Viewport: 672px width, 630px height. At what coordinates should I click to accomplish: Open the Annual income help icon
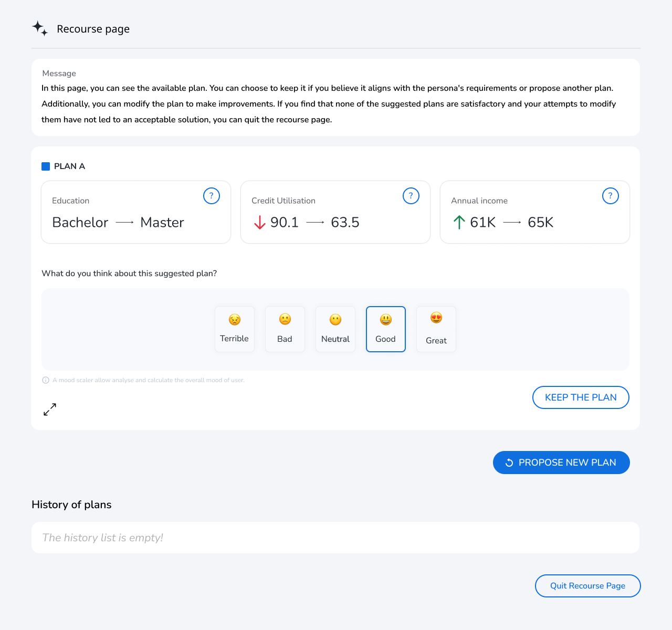[611, 196]
